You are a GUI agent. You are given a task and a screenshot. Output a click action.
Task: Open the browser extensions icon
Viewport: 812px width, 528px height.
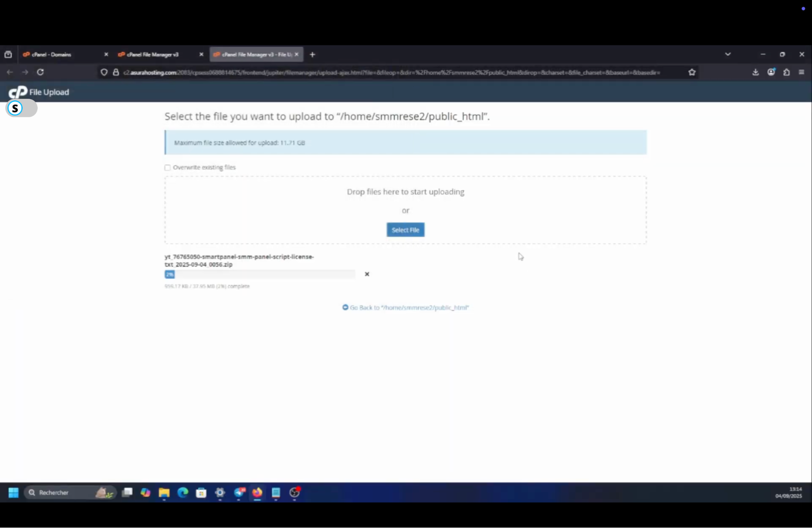(x=786, y=72)
